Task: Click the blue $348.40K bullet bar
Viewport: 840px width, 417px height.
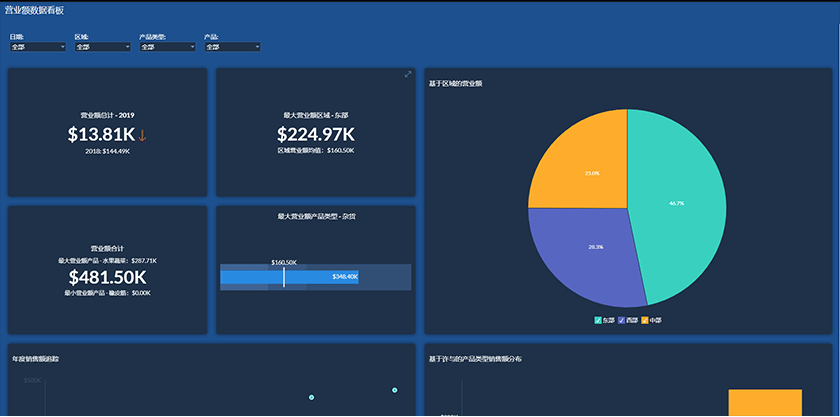Action: pos(289,277)
